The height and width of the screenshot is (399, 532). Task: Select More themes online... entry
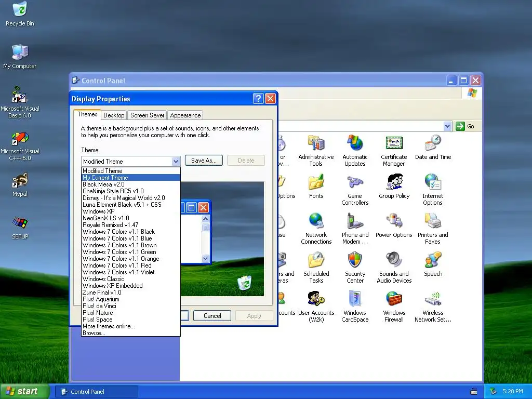click(x=130, y=326)
